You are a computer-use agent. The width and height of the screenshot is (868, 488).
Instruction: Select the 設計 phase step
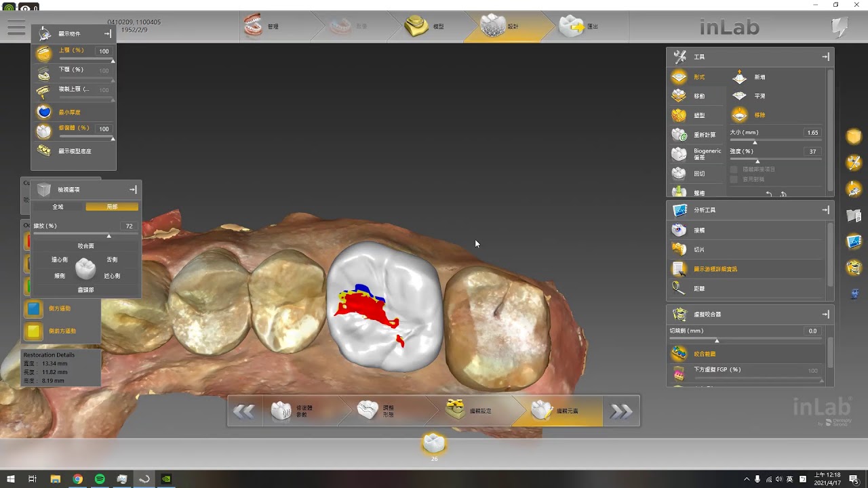point(502,26)
